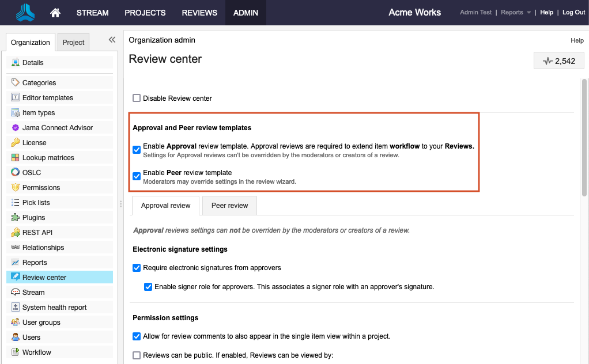Click the vertical scrollbar on the page
Image resolution: width=589 pixels, height=364 pixels.
click(584, 138)
